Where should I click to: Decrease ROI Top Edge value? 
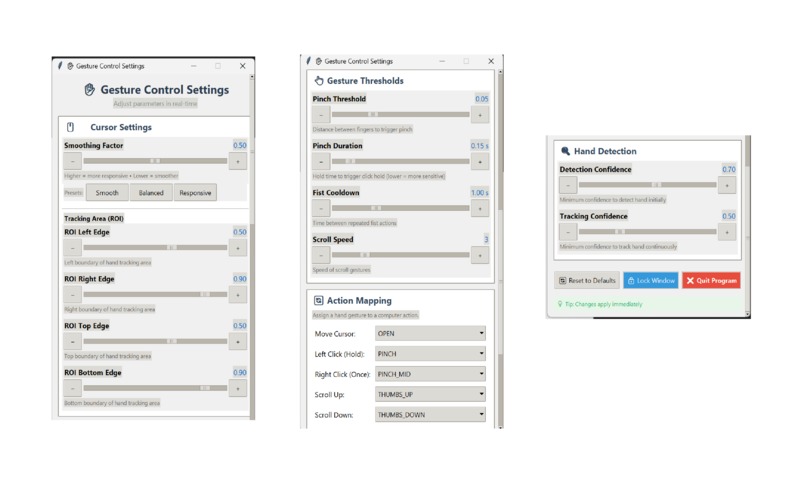[x=72, y=342]
